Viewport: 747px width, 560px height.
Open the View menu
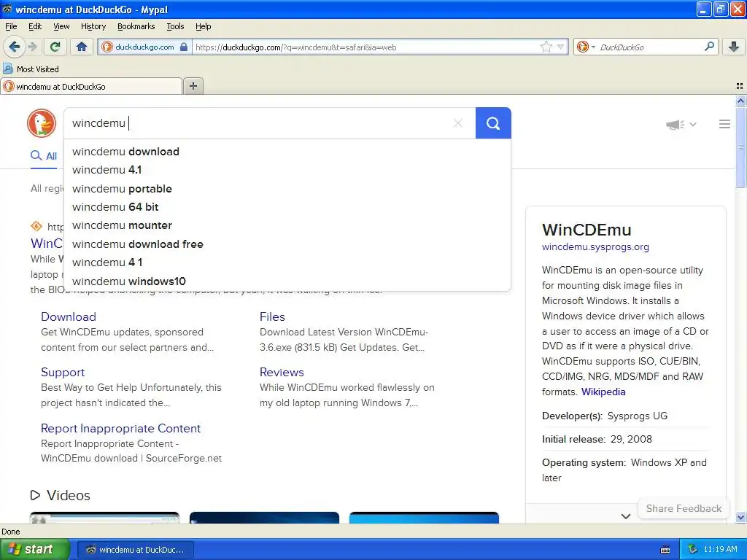pyautogui.click(x=61, y=26)
